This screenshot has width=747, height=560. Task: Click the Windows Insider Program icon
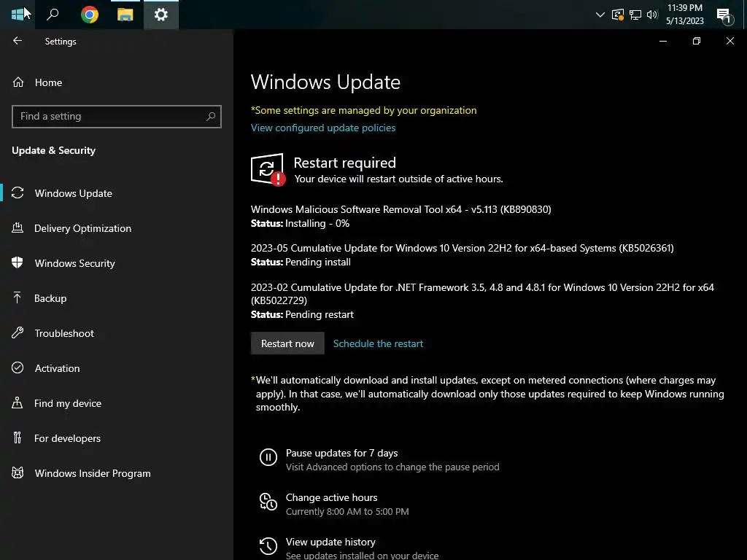(x=18, y=472)
